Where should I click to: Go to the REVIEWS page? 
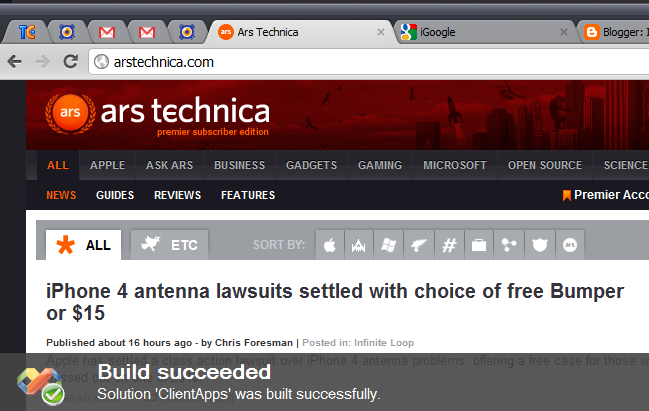[177, 195]
